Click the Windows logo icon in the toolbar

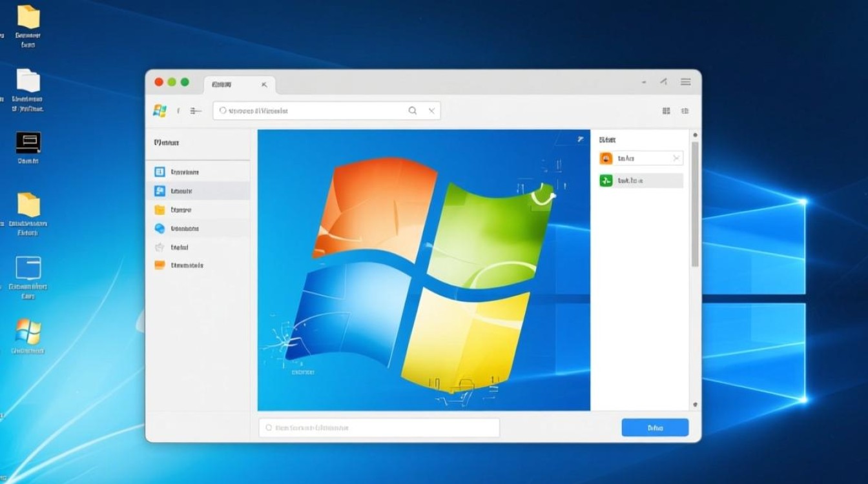click(x=159, y=110)
